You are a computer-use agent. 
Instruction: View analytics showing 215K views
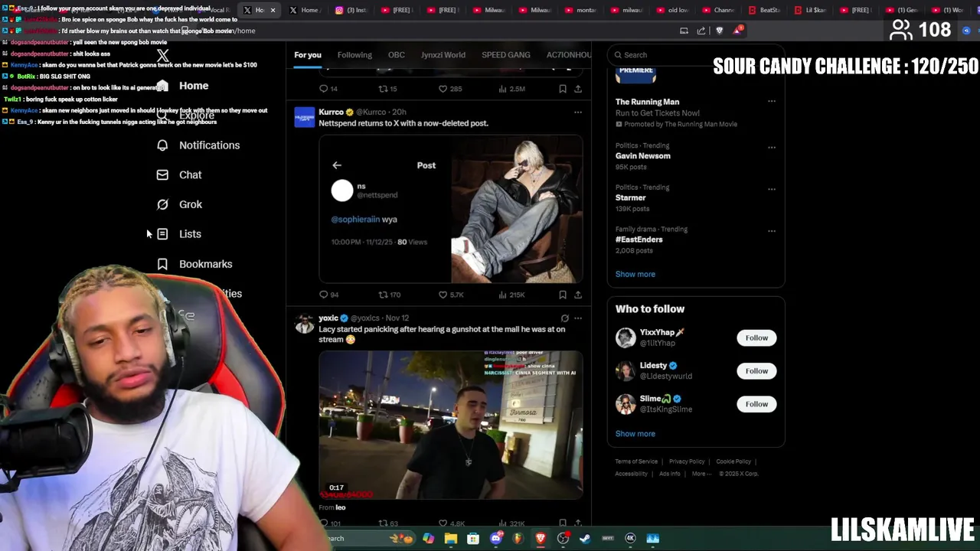pyautogui.click(x=511, y=295)
